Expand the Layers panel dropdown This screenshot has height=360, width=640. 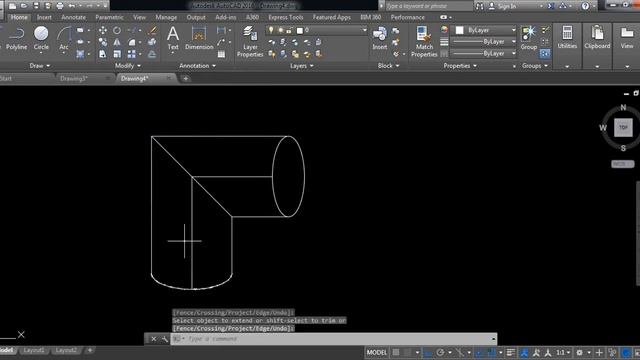tap(302, 66)
